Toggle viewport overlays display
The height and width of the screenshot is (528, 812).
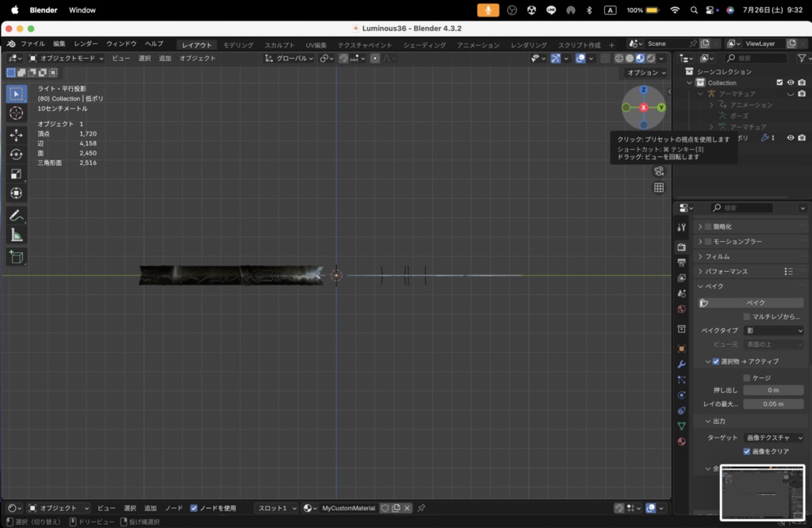[x=580, y=59]
